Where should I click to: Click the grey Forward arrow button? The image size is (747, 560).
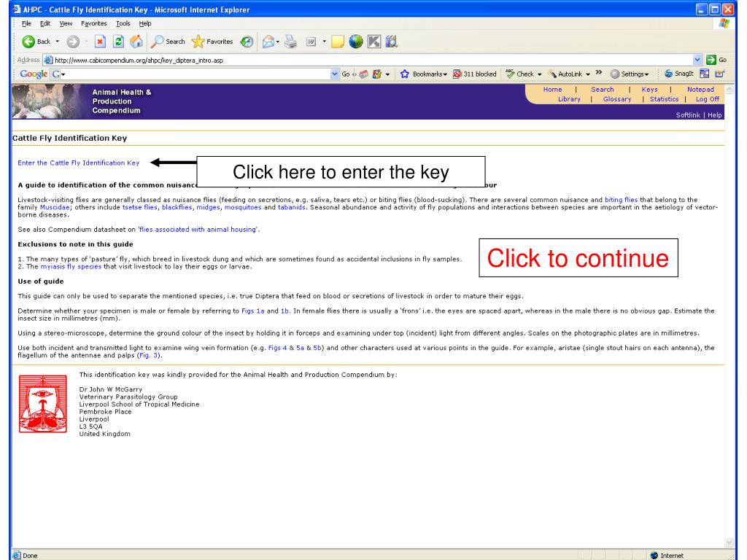[73, 42]
